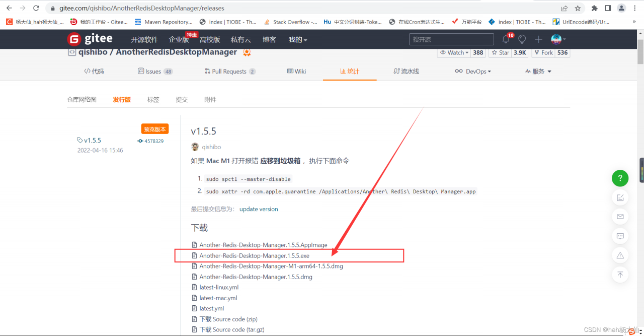Select the 统计 tab
This screenshot has width=644, height=336.
(350, 72)
